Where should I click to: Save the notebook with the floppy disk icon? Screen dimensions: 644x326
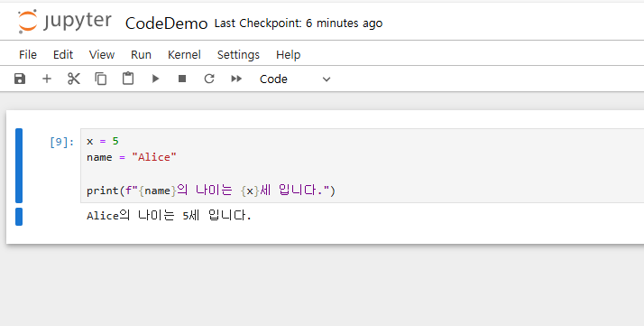click(x=20, y=79)
